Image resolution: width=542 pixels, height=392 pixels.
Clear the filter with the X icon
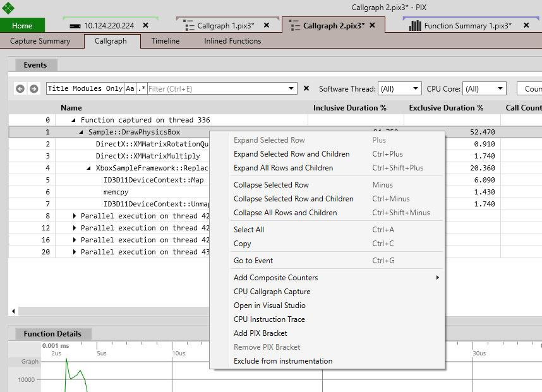(x=306, y=88)
